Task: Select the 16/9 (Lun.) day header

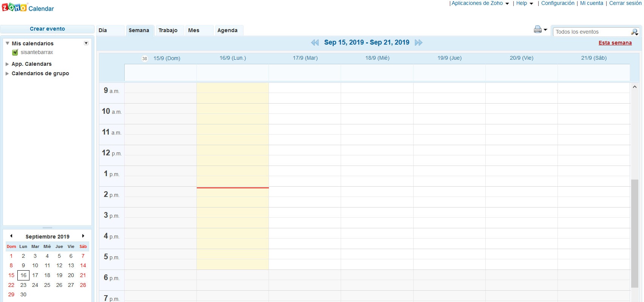Action: pos(233,58)
